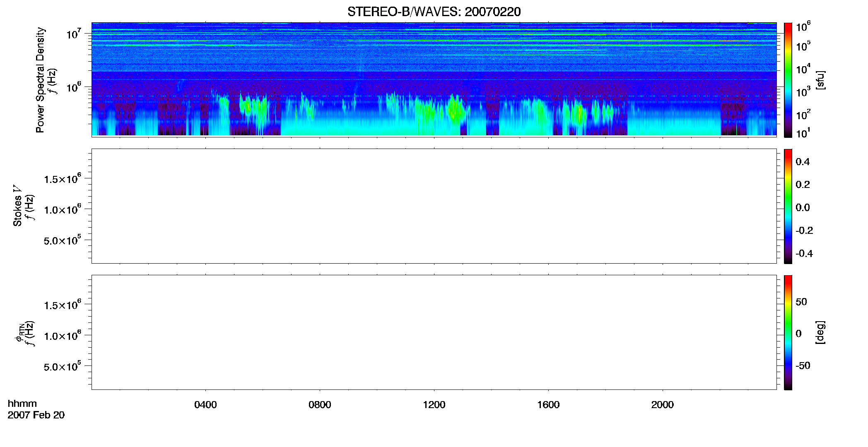This screenshot has height=447, width=868.
Task: Click the [deg] color bar unit label
Action: pos(820,332)
